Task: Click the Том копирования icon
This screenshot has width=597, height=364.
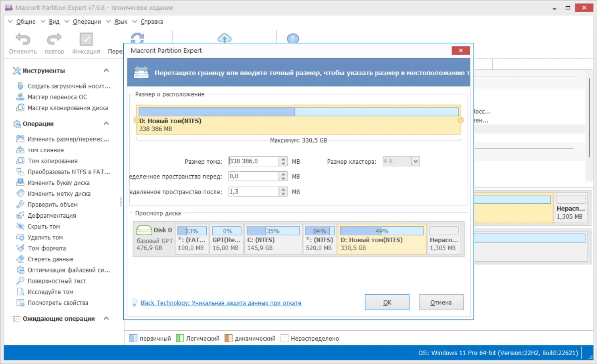Action: (20, 161)
